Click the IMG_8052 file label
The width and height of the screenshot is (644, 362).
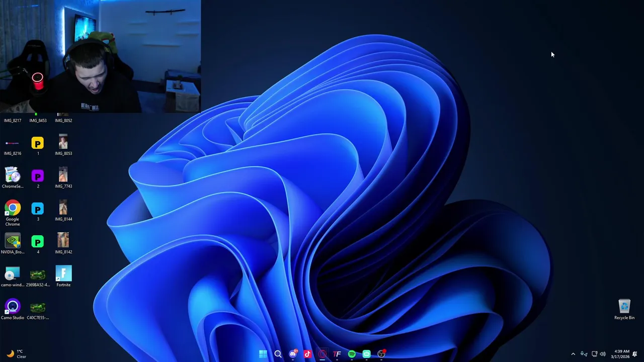coord(63,121)
